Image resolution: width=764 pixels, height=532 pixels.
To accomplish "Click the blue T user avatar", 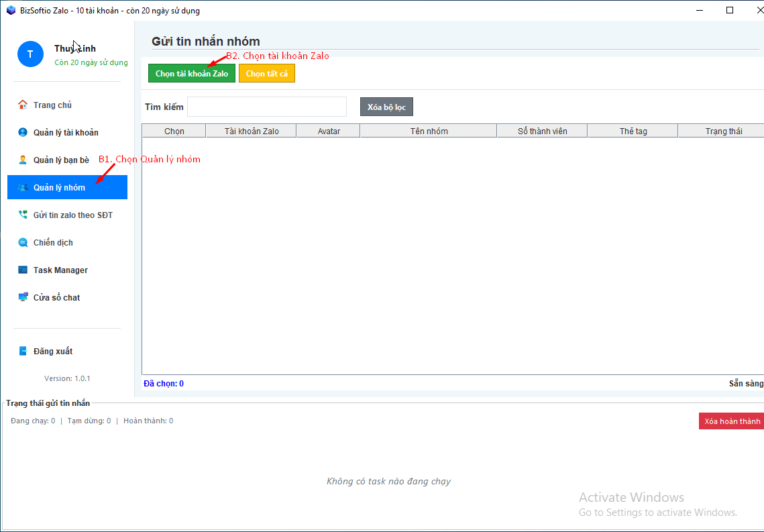I will 30,54.
